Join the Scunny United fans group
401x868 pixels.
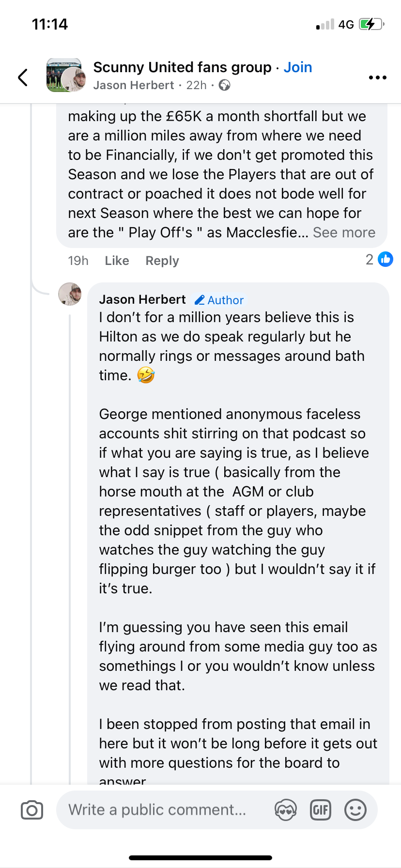297,67
